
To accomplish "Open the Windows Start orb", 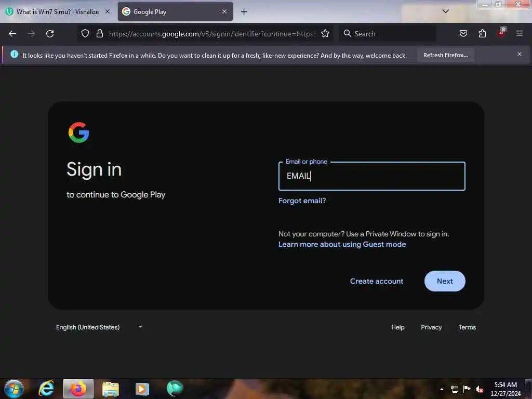I will (14, 389).
